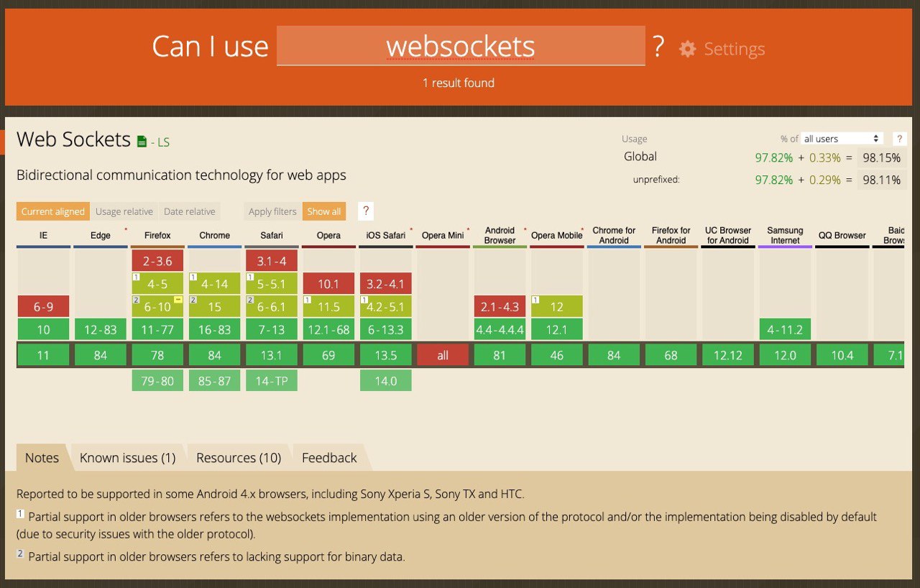Select the iOS Safari 14.0 cell
The width and height of the screenshot is (920, 588).
[386, 380]
